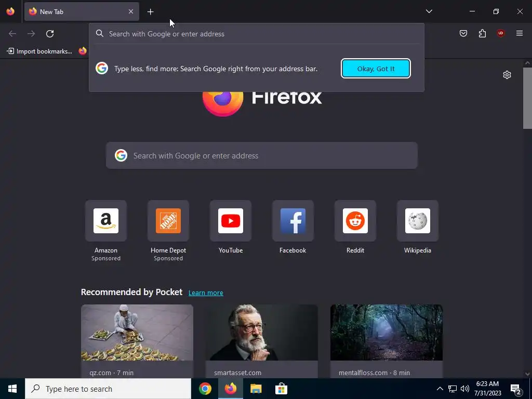The width and height of the screenshot is (532, 399).
Task: Click the Firefox View icon left of tabs
Action: 10,11
